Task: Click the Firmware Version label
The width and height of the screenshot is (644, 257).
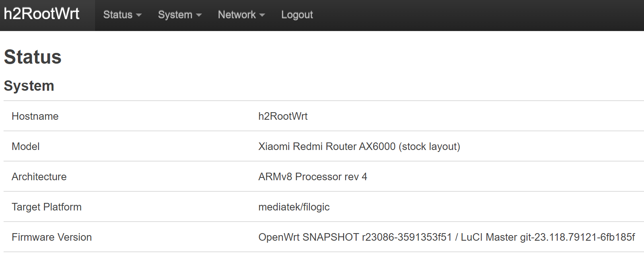Action: (52, 237)
